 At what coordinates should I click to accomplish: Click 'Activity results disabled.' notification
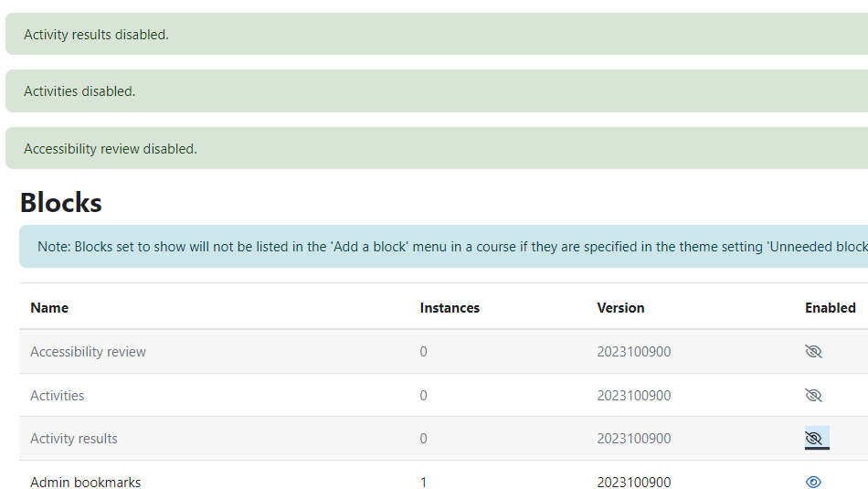[x=437, y=35]
